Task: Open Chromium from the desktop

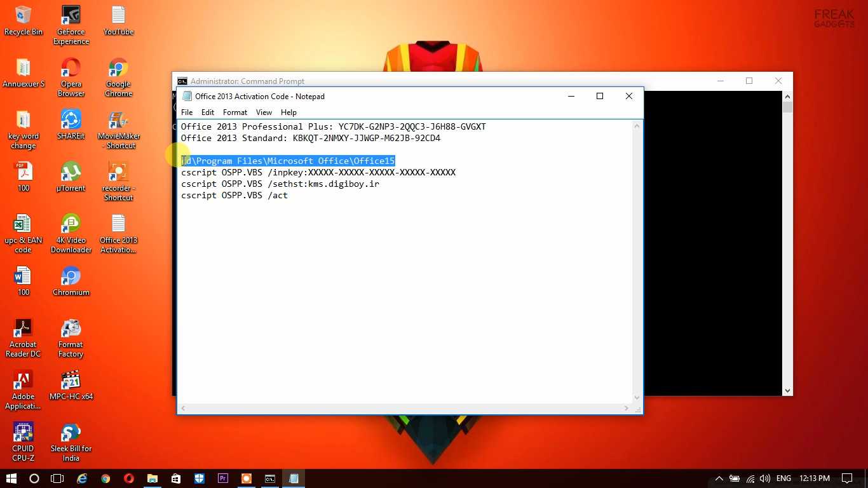Action: (71, 281)
